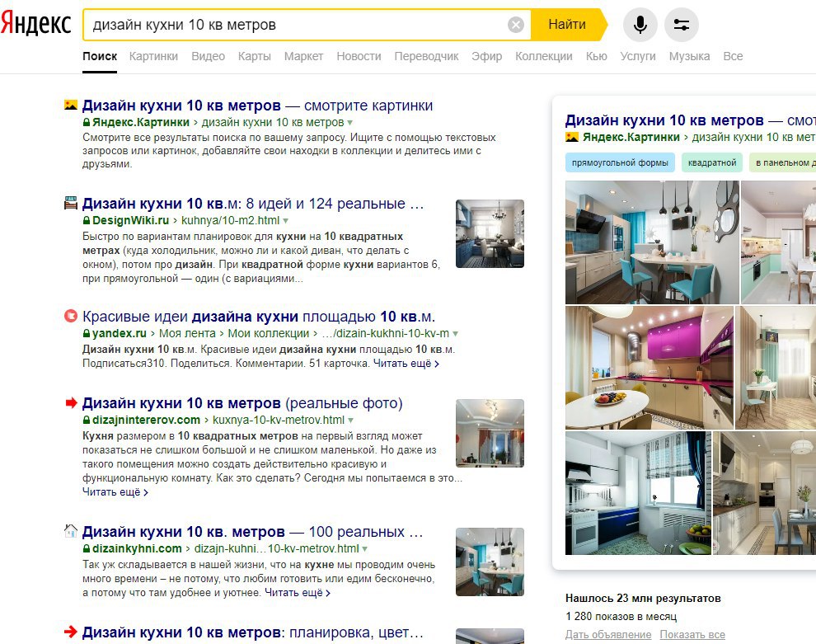Click the DesignWiki.ru site name link
Screen dimensions: 816x644
tap(130, 220)
